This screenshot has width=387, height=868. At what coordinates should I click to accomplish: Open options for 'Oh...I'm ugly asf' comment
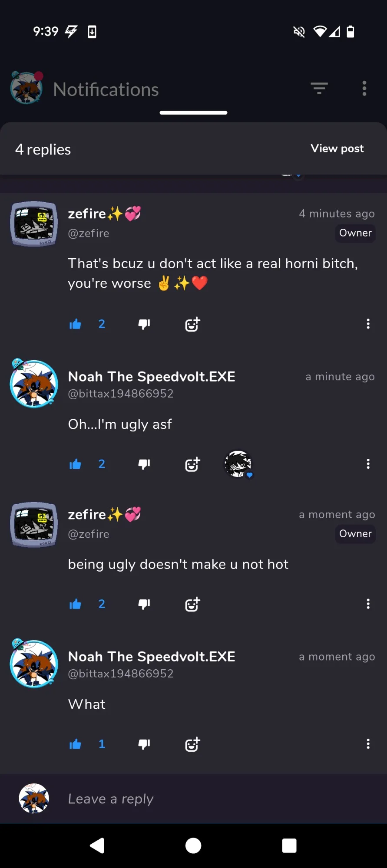tap(368, 464)
